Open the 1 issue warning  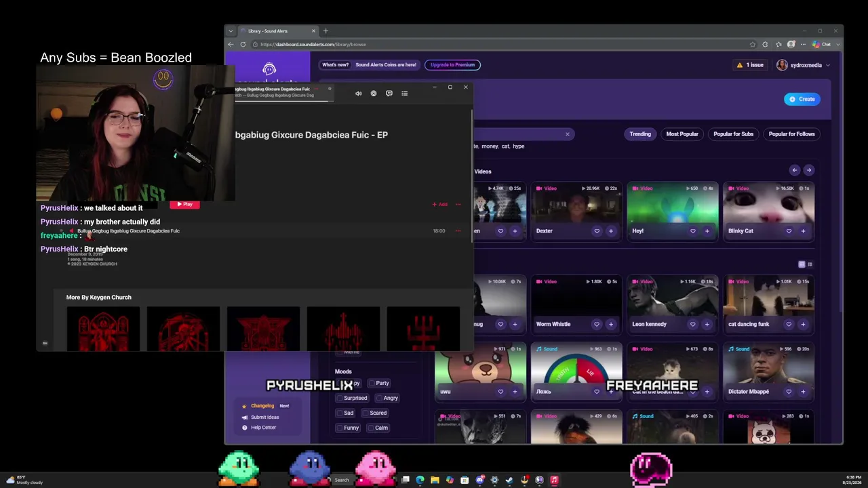750,65
